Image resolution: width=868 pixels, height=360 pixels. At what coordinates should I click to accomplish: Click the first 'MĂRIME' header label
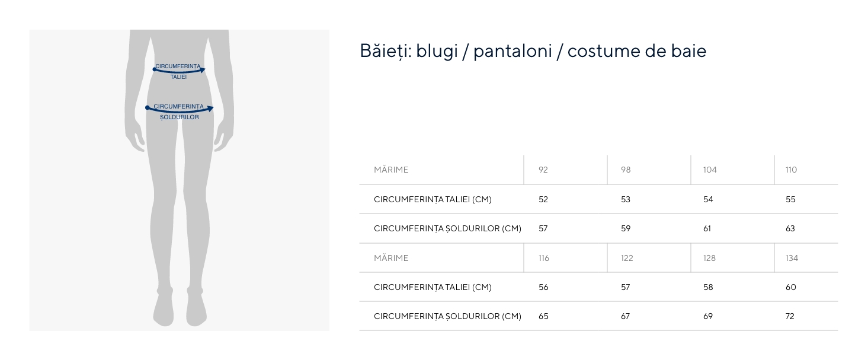391,170
